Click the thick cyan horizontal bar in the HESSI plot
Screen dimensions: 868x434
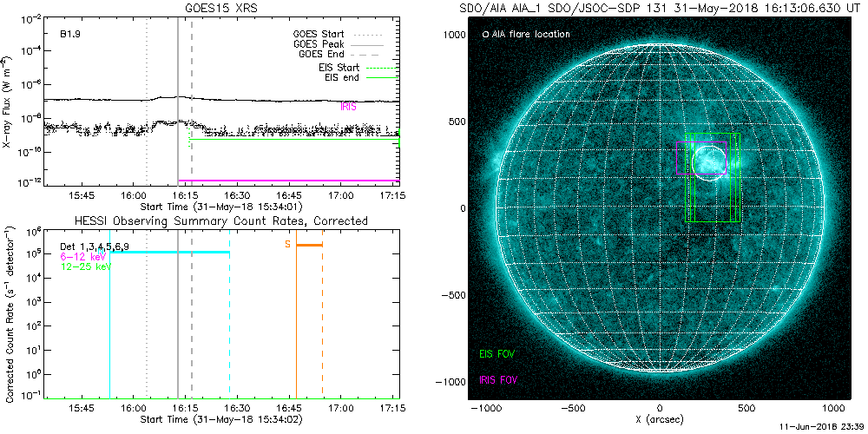(x=169, y=253)
